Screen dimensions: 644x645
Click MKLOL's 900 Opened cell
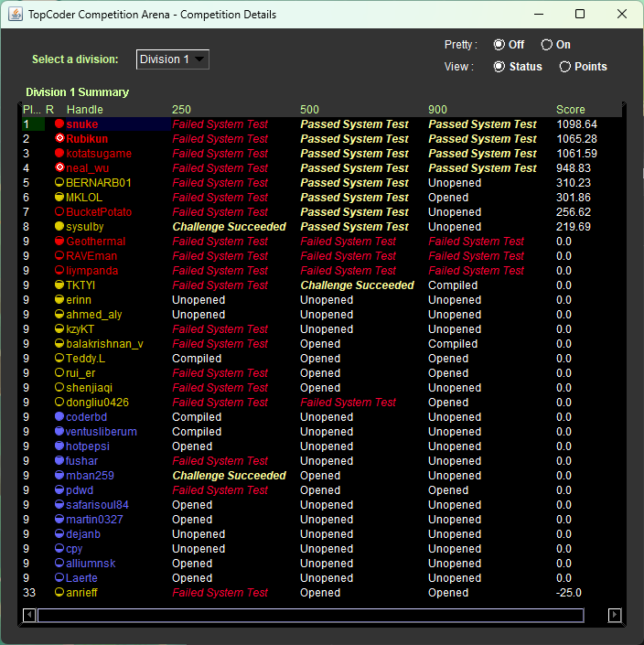[x=448, y=198]
